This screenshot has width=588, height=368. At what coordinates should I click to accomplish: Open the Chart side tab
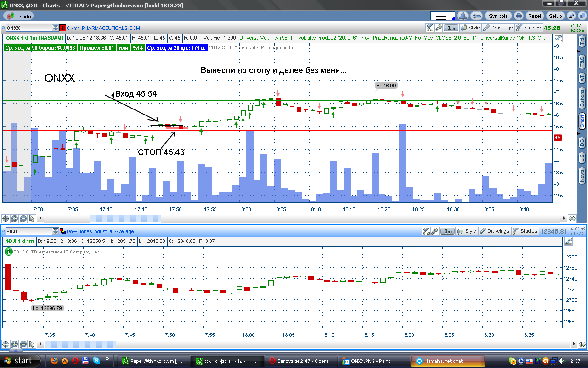click(582, 121)
